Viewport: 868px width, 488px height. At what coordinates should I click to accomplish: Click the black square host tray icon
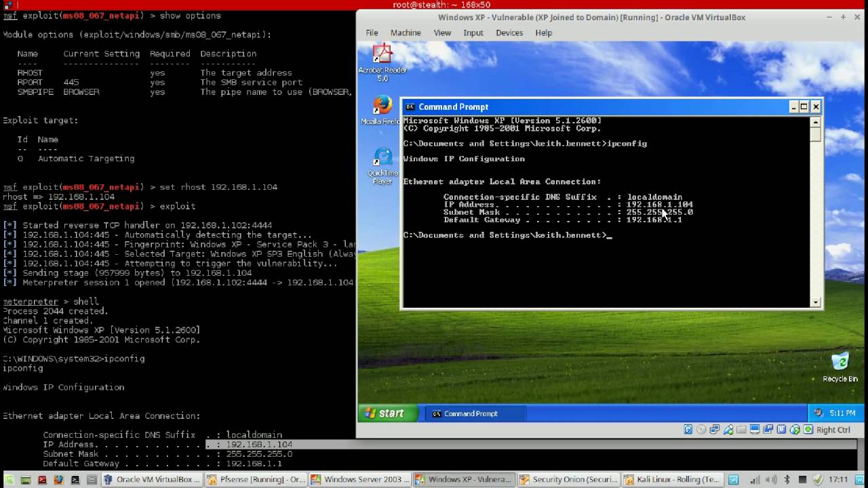pyautogui.click(x=802, y=479)
